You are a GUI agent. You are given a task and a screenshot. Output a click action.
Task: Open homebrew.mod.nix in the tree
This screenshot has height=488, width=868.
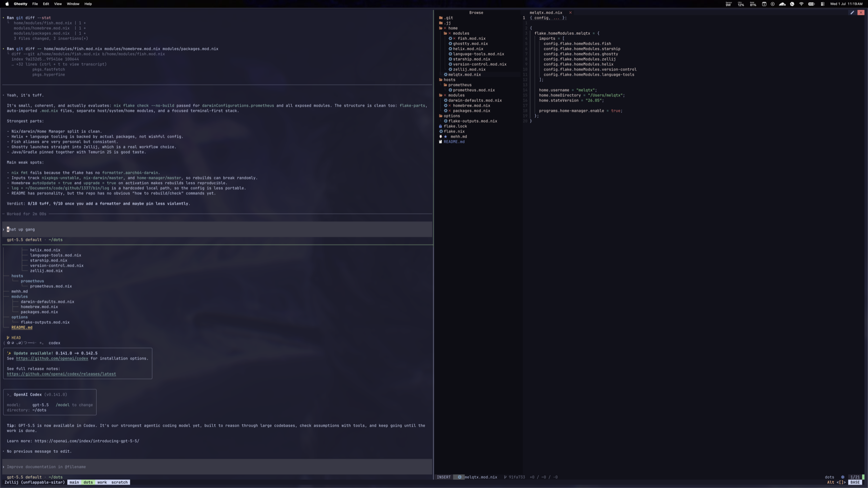[471, 106]
